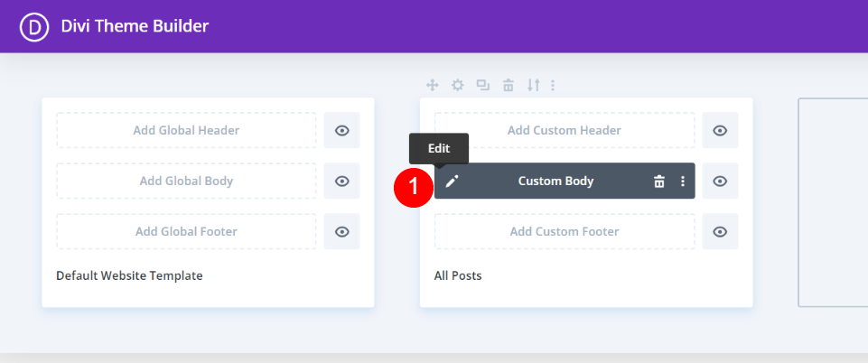This screenshot has height=363, width=868.
Task: Open template settings gear above All Posts
Action: click(457, 85)
